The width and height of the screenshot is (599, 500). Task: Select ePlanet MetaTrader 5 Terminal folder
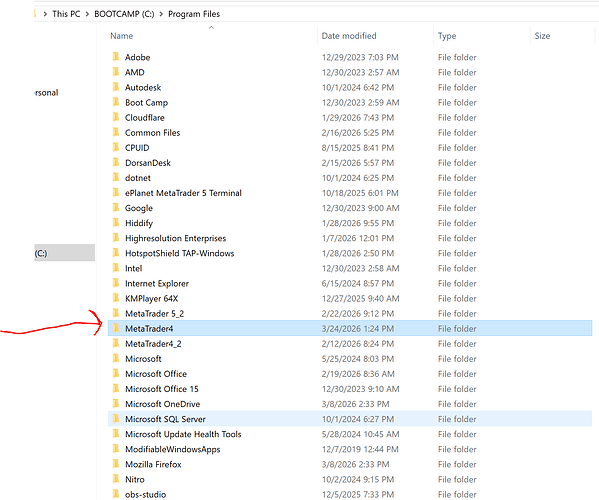(183, 193)
